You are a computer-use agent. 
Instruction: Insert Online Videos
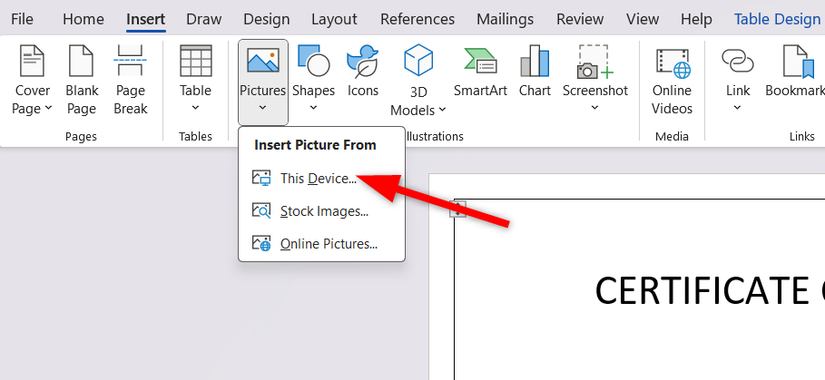(672, 81)
